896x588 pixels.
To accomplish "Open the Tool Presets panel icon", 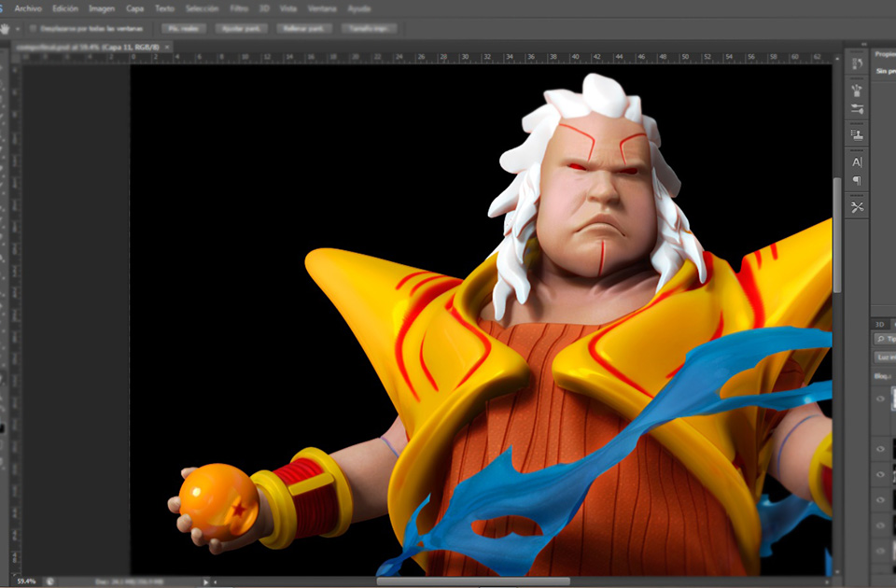I will point(857,207).
